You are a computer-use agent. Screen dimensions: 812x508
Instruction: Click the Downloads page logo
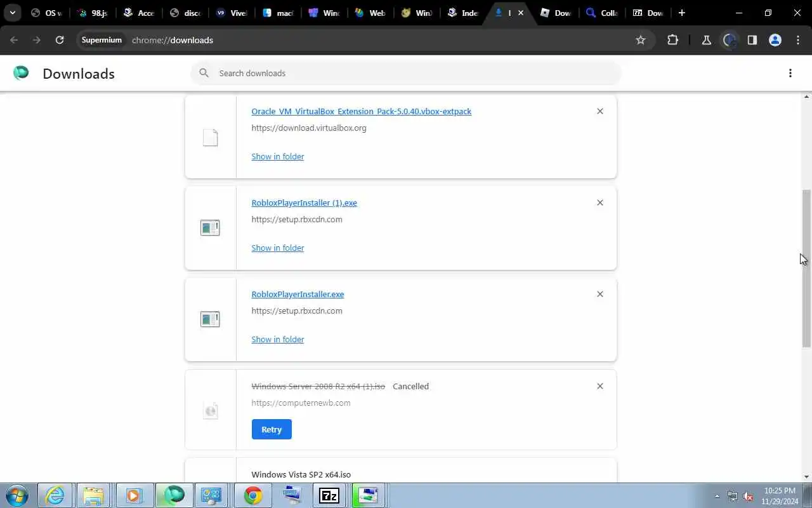tap(21, 73)
